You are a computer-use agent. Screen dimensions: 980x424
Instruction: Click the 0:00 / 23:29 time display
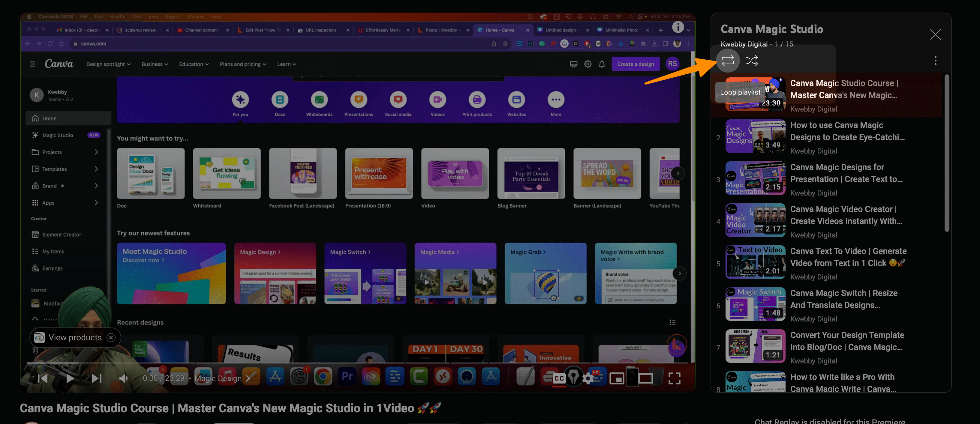pos(164,378)
